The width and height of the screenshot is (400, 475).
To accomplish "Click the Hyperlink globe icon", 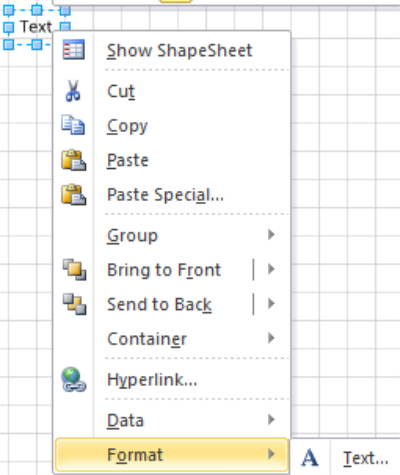I will click(x=74, y=380).
